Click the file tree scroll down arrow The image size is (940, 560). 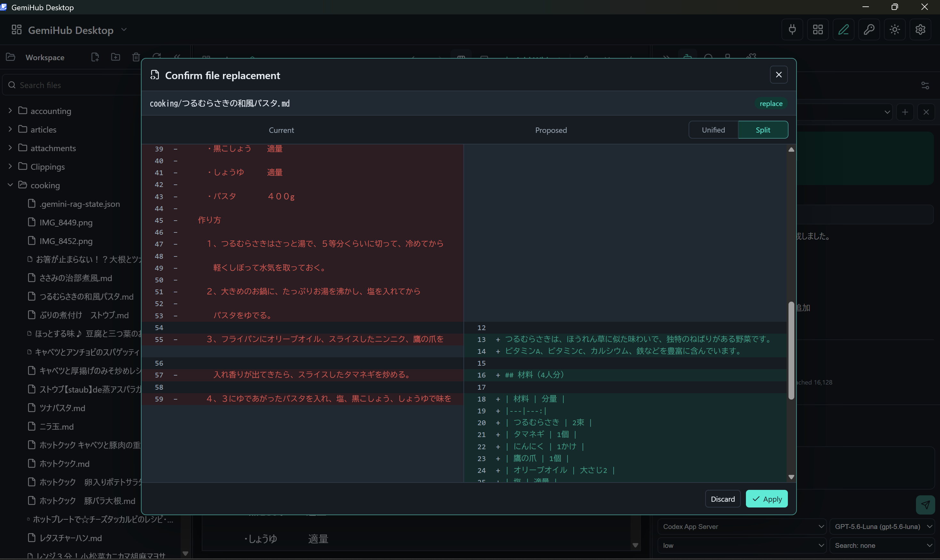tap(185, 554)
